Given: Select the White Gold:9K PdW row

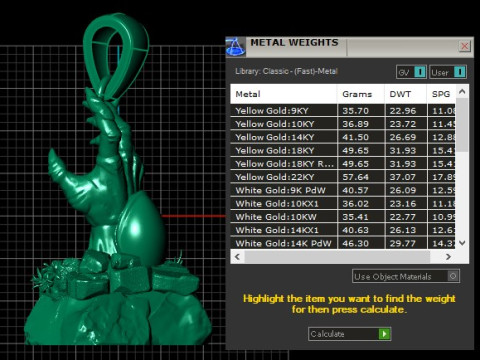Looking at the screenshot, I should pyautogui.click(x=343, y=190).
